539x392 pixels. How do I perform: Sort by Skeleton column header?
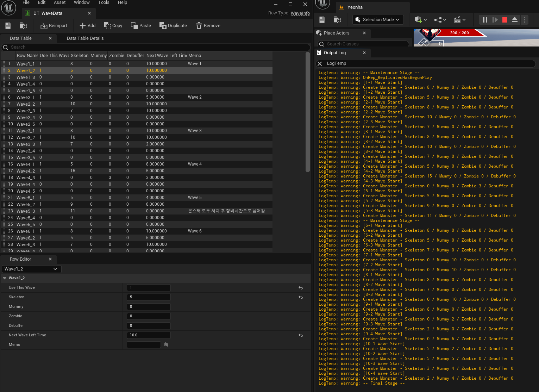[x=80, y=56]
